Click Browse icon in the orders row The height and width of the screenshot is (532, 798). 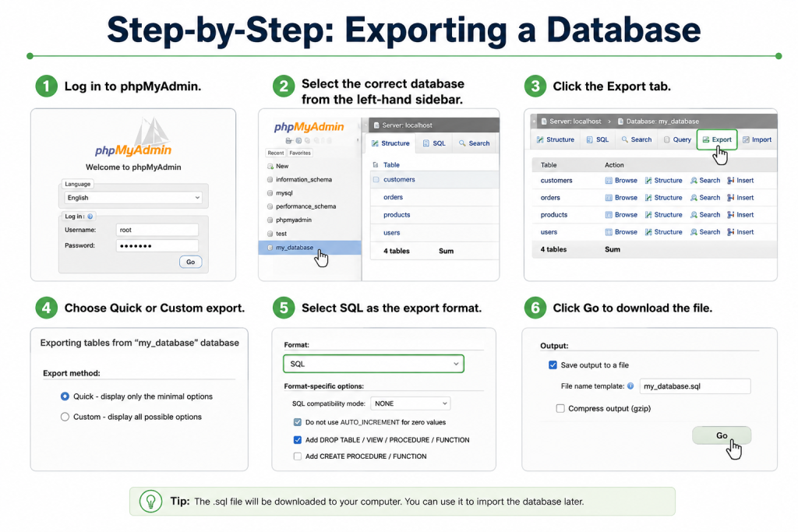pyautogui.click(x=608, y=198)
